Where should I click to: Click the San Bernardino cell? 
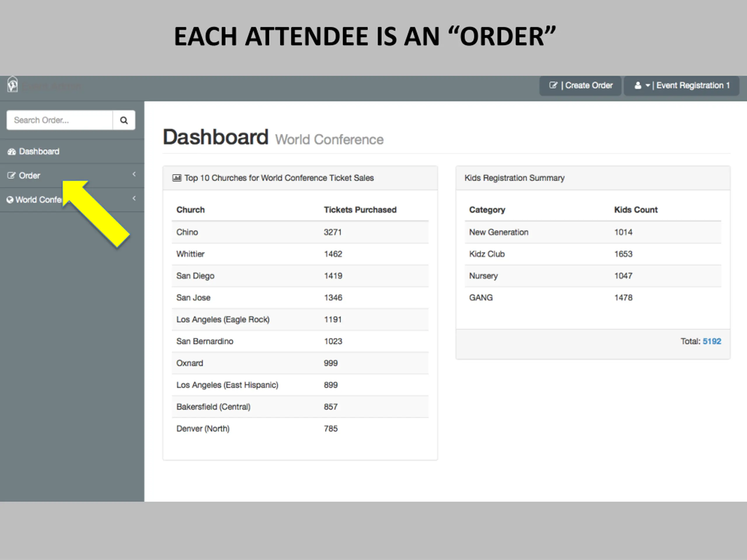tap(205, 341)
